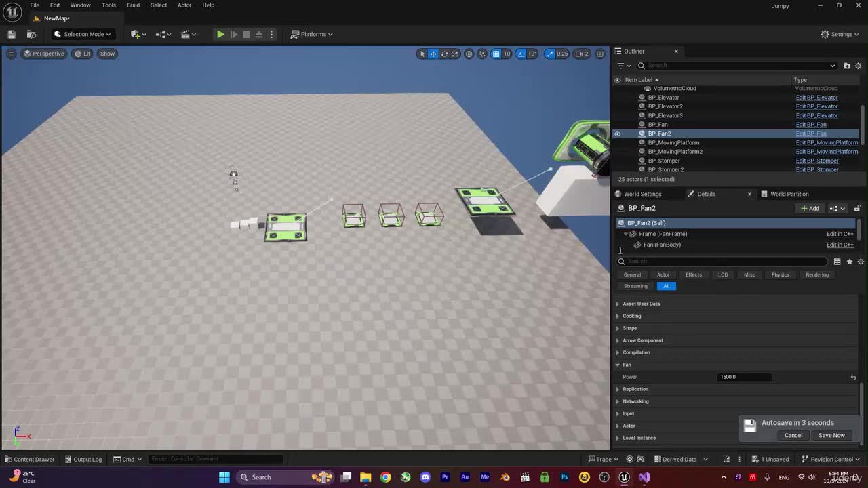The image size is (868, 488).
Task: Open the Edit BP_Fan link for BP_Fan2
Action: coord(811,134)
